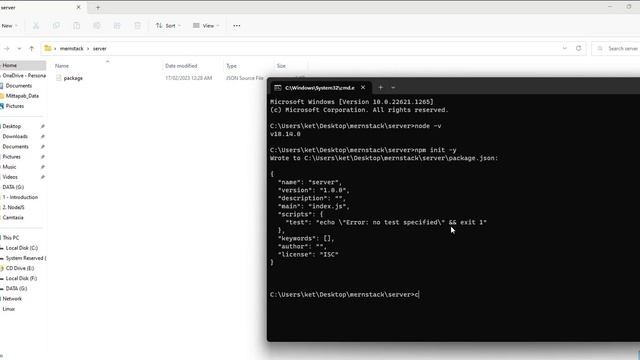
Task: Open the See more (three dots) menu
Action: click(x=237, y=26)
